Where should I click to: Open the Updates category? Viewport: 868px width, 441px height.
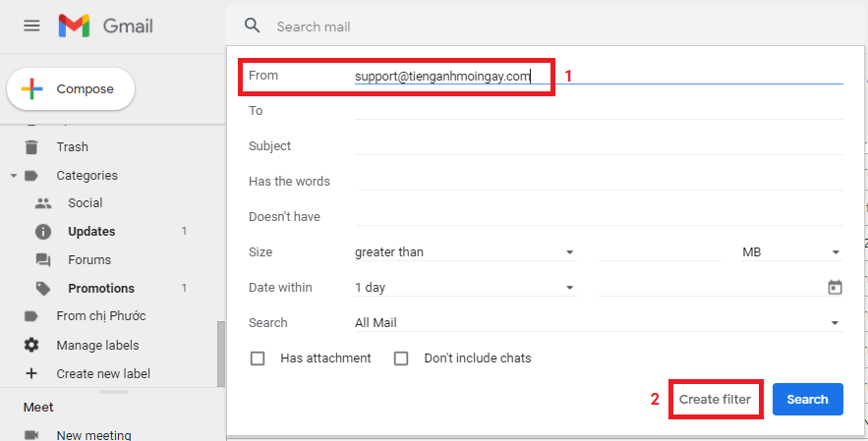[91, 232]
